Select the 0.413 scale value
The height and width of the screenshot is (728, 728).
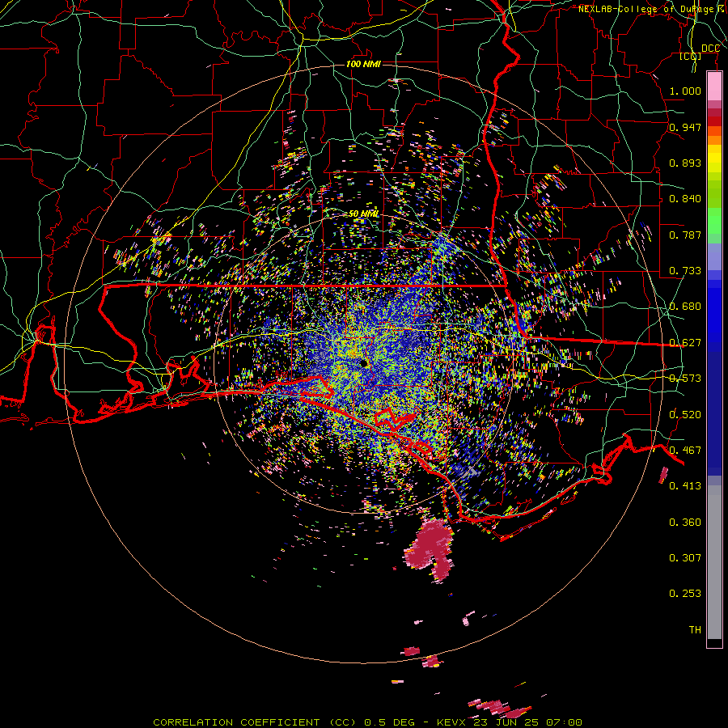(685, 486)
